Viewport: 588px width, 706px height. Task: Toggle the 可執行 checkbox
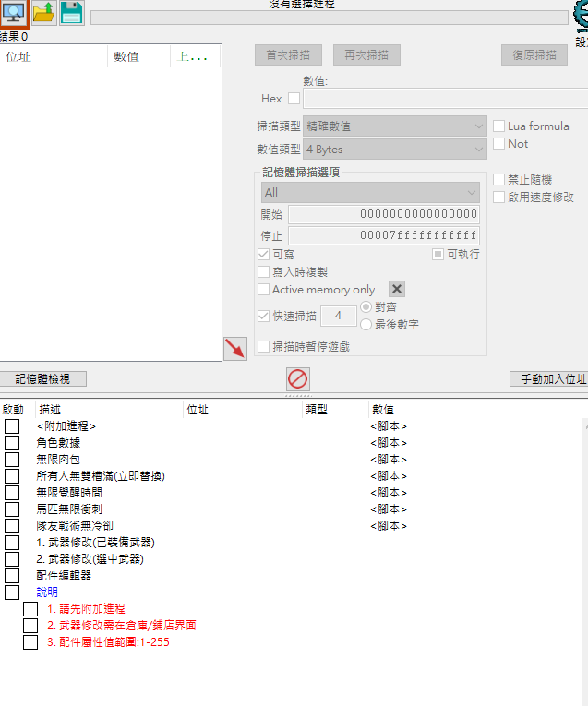click(438, 255)
